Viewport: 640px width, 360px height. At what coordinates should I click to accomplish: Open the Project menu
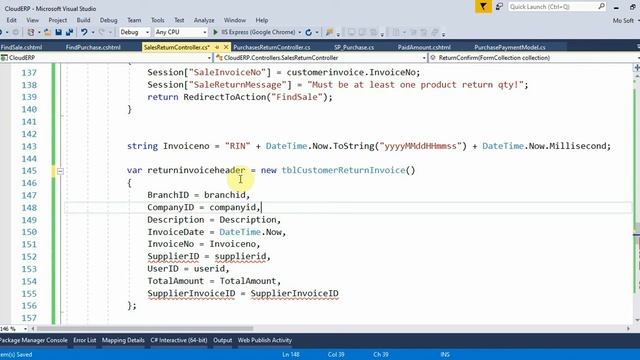(x=58, y=20)
